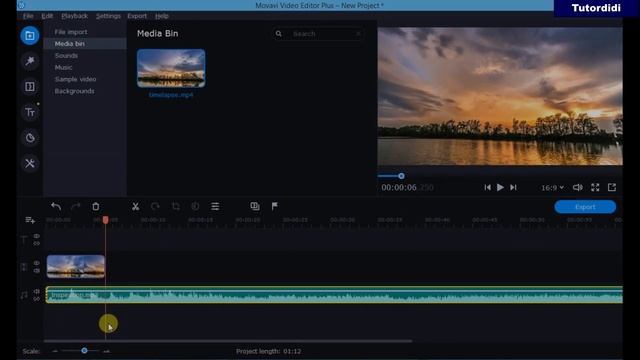
Task: Click the timeline Scale slider handle
Action: (84, 351)
